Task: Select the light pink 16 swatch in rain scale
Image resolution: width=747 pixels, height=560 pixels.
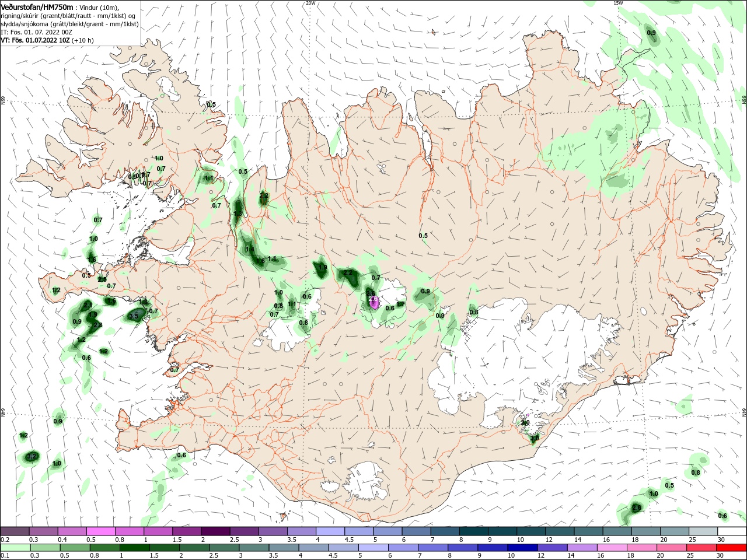Action: [612, 548]
